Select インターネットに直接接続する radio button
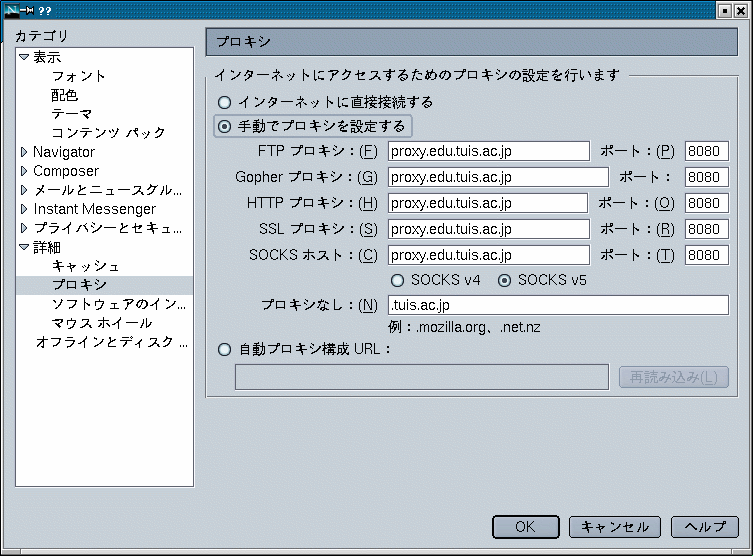 (224, 102)
